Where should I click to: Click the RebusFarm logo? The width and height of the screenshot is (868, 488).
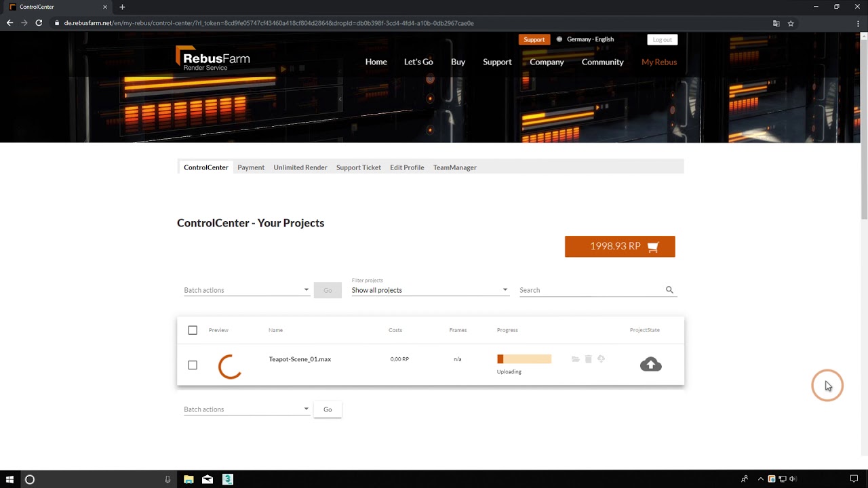(213, 58)
